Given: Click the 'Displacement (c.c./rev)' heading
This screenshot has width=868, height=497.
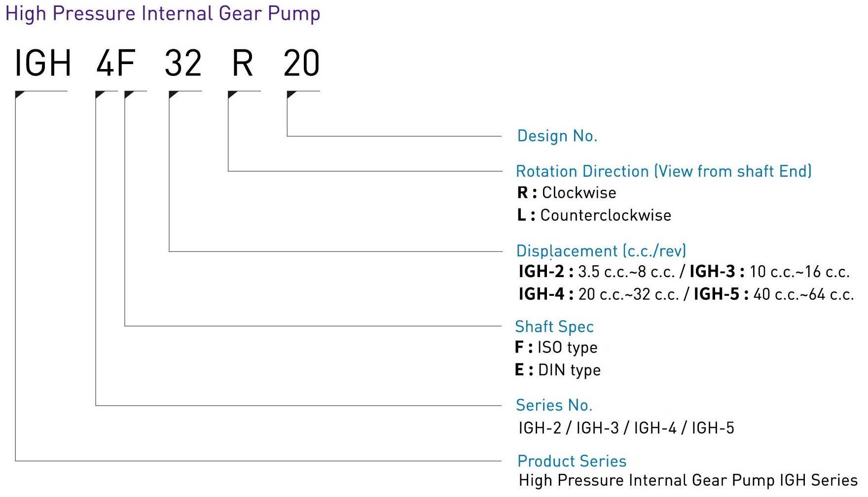Looking at the screenshot, I should pos(601,251).
